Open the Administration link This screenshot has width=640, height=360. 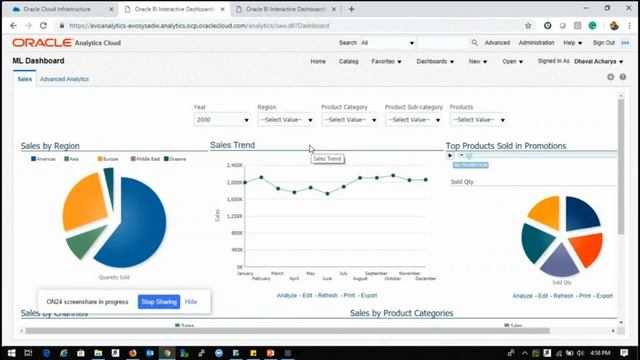pyautogui.click(x=536, y=43)
